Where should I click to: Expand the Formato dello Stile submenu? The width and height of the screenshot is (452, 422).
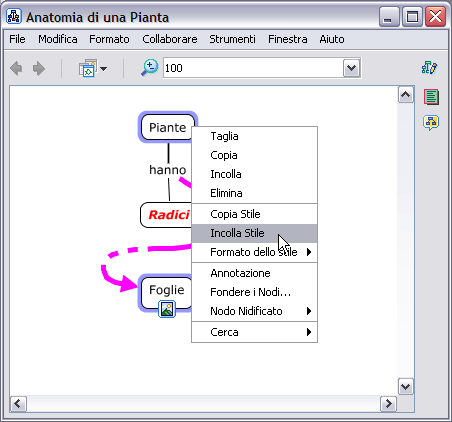click(254, 252)
